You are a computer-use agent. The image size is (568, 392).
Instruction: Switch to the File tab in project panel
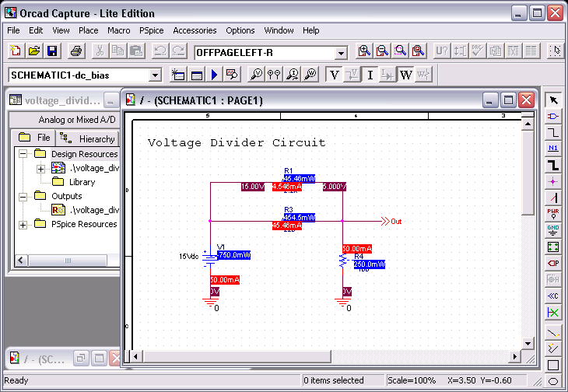34,138
